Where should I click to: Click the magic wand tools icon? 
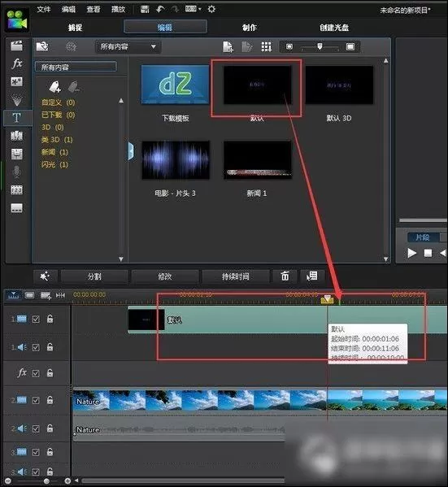coord(45,276)
